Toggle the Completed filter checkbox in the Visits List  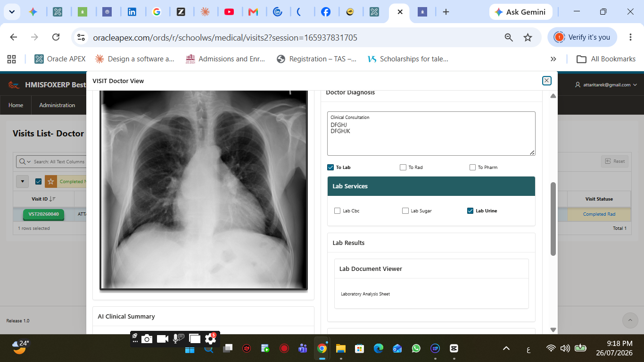(x=39, y=181)
